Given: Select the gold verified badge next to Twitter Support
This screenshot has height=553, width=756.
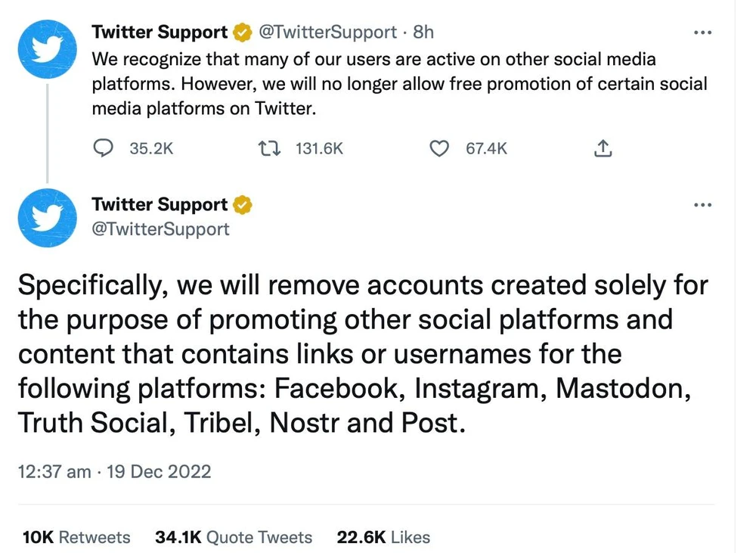Looking at the screenshot, I should (x=241, y=32).
